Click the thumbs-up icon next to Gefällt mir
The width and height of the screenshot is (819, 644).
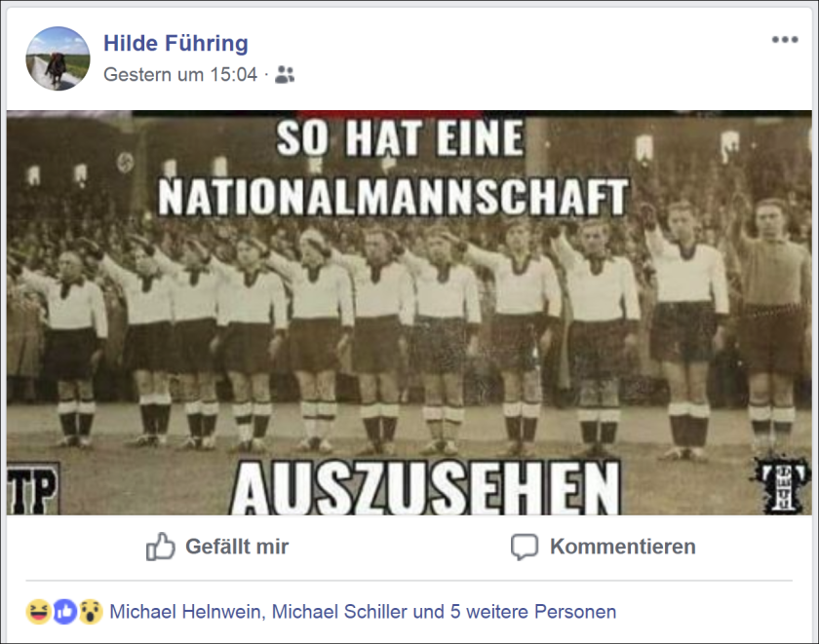(160, 547)
